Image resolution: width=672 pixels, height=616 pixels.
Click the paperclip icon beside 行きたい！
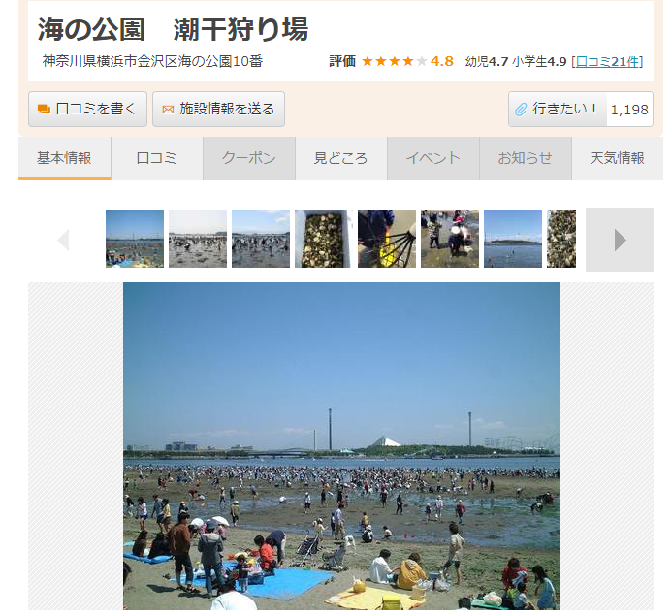[521, 110]
